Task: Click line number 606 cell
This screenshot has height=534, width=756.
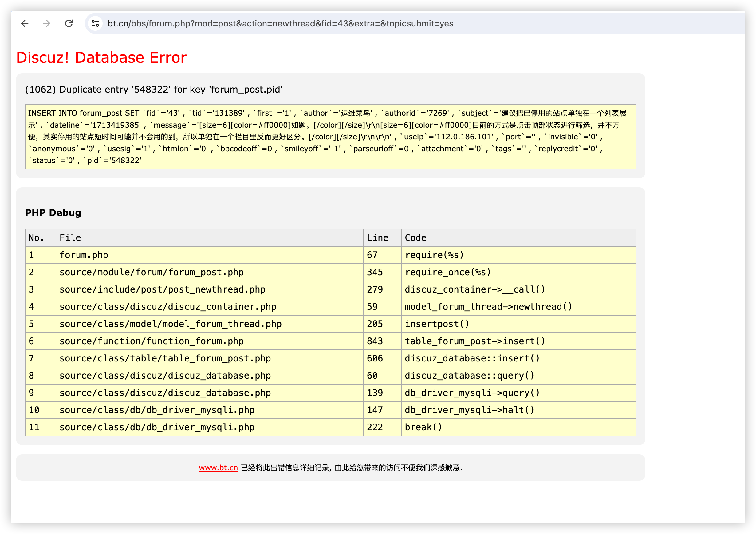Action: pyautogui.click(x=382, y=358)
